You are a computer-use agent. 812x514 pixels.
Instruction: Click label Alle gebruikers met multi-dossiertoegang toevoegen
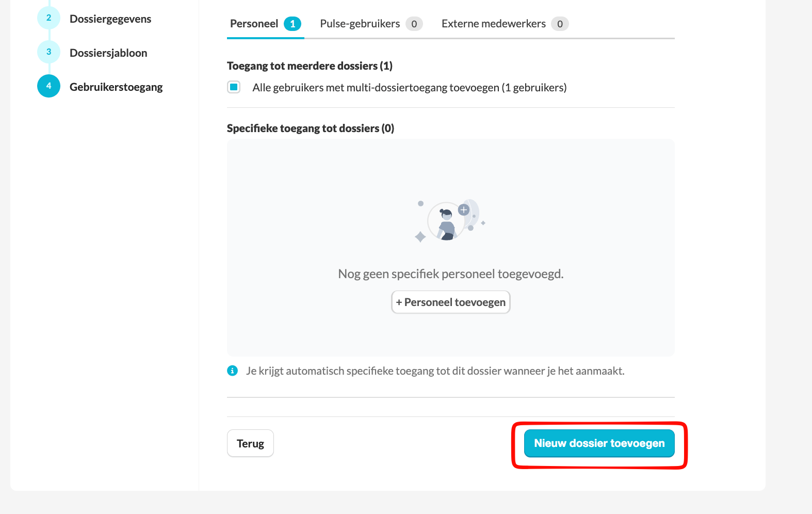click(409, 88)
